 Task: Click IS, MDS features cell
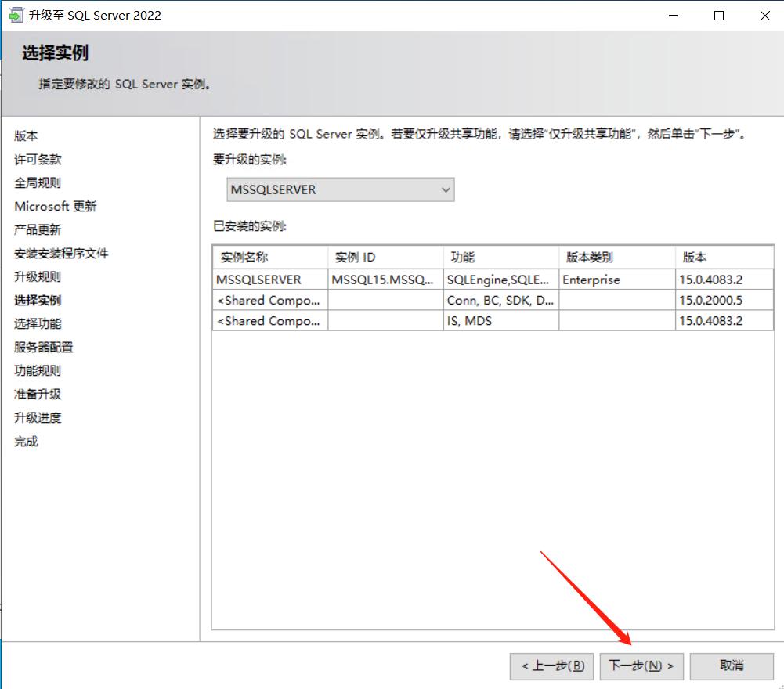(x=501, y=321)
